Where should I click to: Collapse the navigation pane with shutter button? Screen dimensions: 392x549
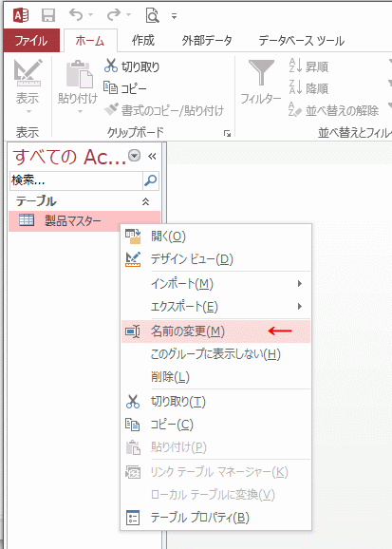[x=152, y=156]
